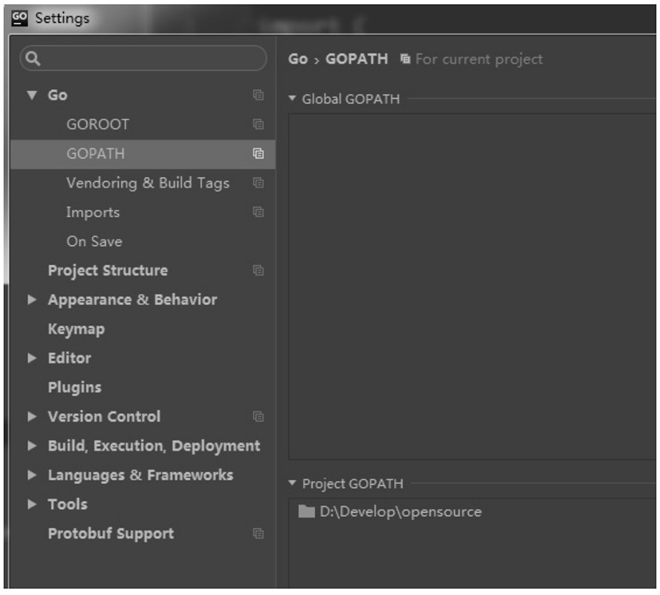Open the On Save settings
The image size is (660, 595).
(x=94, y=241)
